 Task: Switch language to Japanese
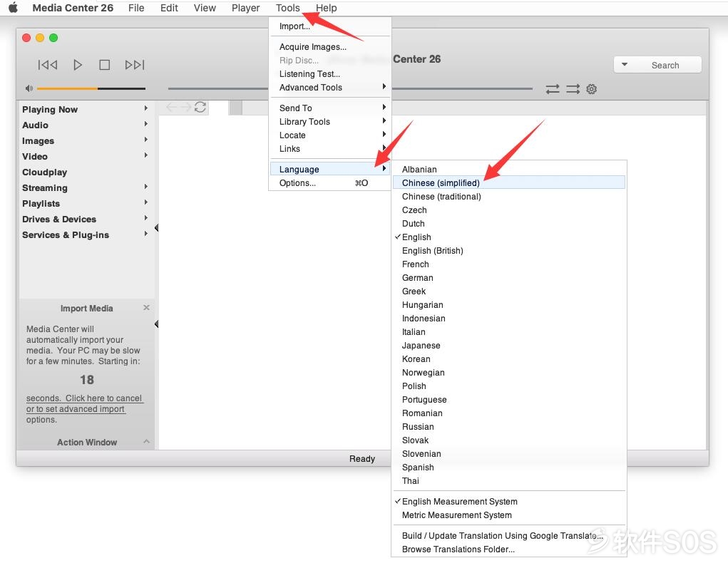pyautogui.click(x=509, y=346)
